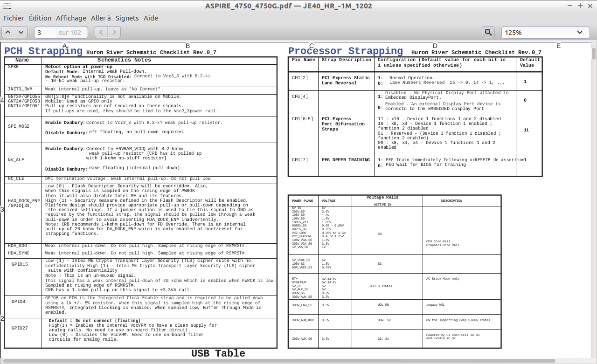Click the Processor Strapping heading in the document
The image size is (597, 364).
[x=345, y=51]
